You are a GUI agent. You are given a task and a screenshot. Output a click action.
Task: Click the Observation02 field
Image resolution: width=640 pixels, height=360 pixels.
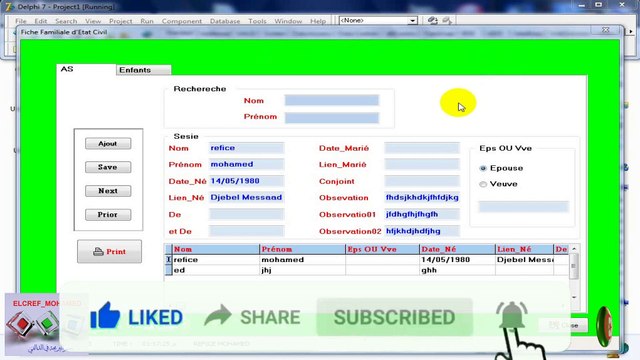pyautogui.click(x=422, y=231)
